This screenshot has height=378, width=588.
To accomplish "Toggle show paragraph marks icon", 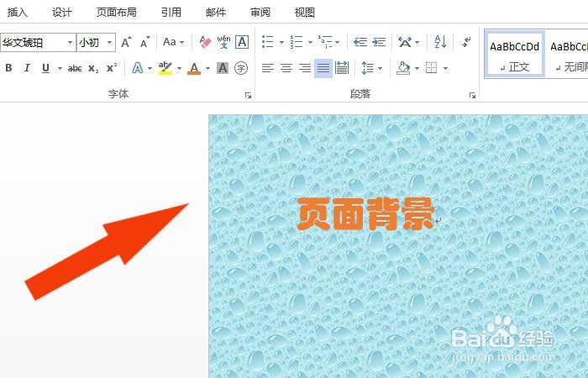I will pos(466,42).
